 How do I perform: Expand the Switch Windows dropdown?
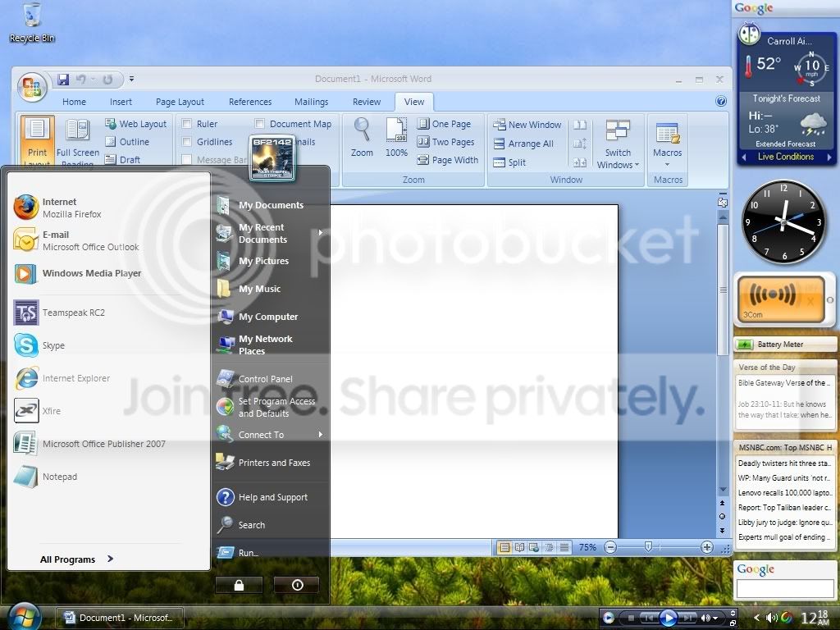(619, 158)
